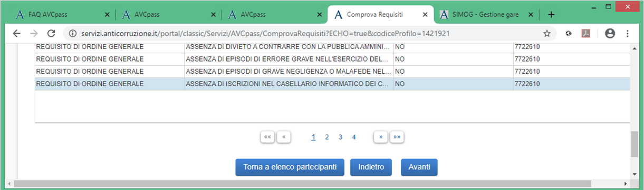Viewport: 644px width, 190px height.
Task: Click Torna a elenco partecipanti button
Action: (x=290, y=167)
